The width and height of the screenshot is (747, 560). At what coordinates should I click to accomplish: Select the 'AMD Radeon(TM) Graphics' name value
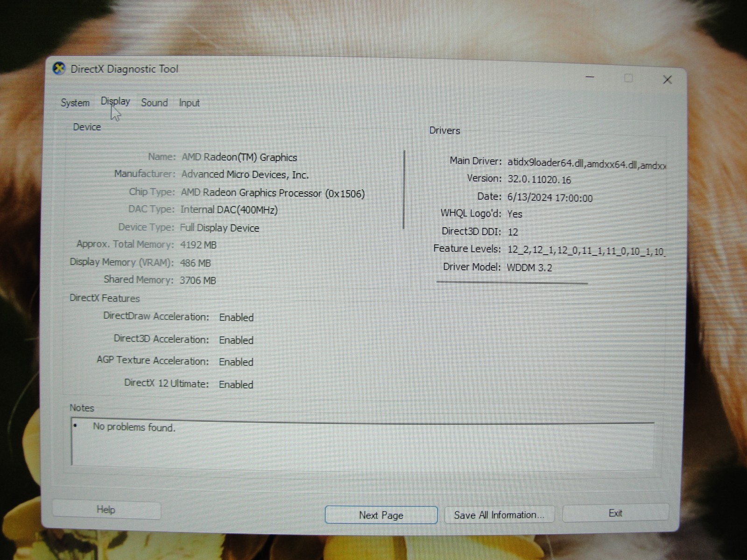(x=239, y=157)
